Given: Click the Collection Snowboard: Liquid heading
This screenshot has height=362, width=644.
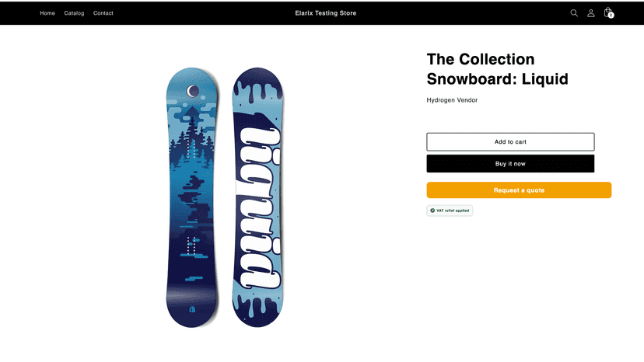Looking at the screenshot, I should (497, 69).
